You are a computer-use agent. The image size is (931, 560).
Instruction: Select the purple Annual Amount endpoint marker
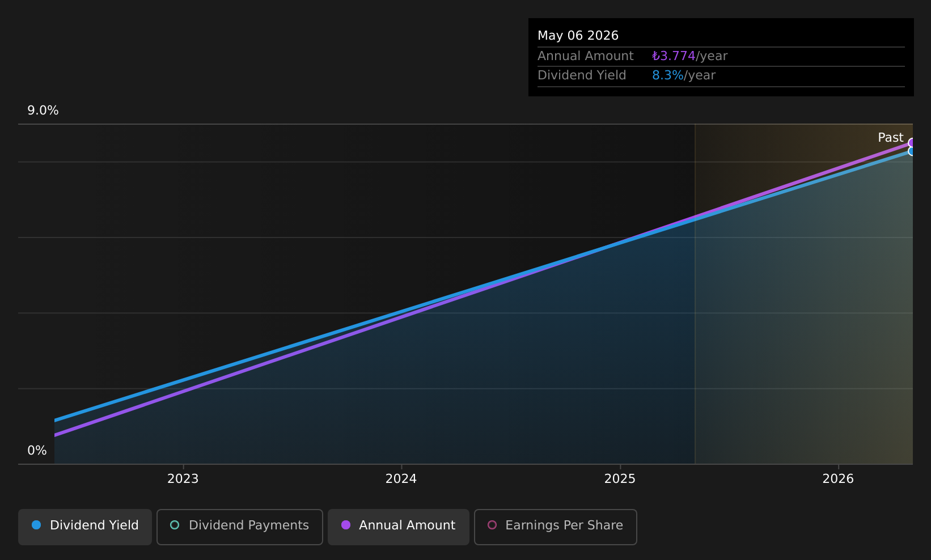pos(912,143)
